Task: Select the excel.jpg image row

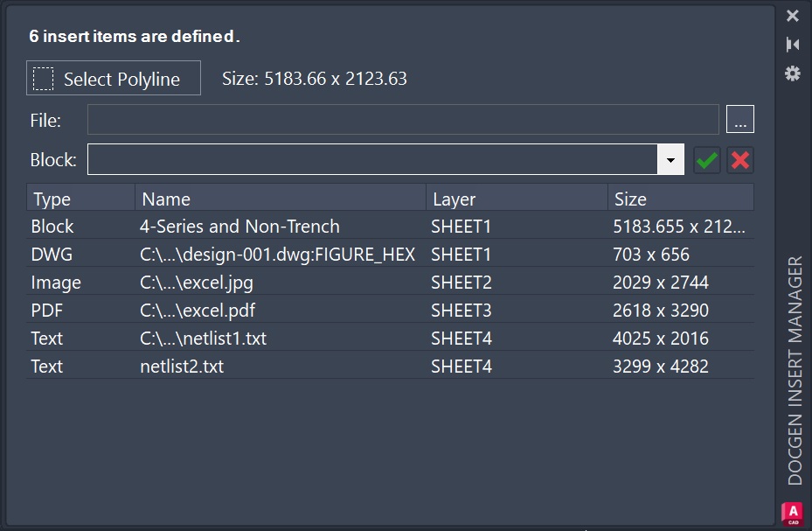Action: pyautogui.click(x=391, y=283)
